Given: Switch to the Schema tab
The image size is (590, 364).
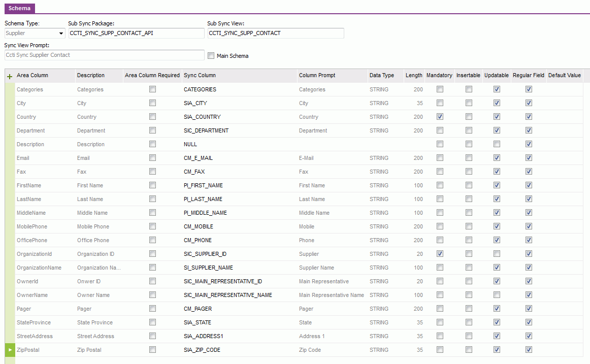Looking at the screenshot, I should 19,8.
